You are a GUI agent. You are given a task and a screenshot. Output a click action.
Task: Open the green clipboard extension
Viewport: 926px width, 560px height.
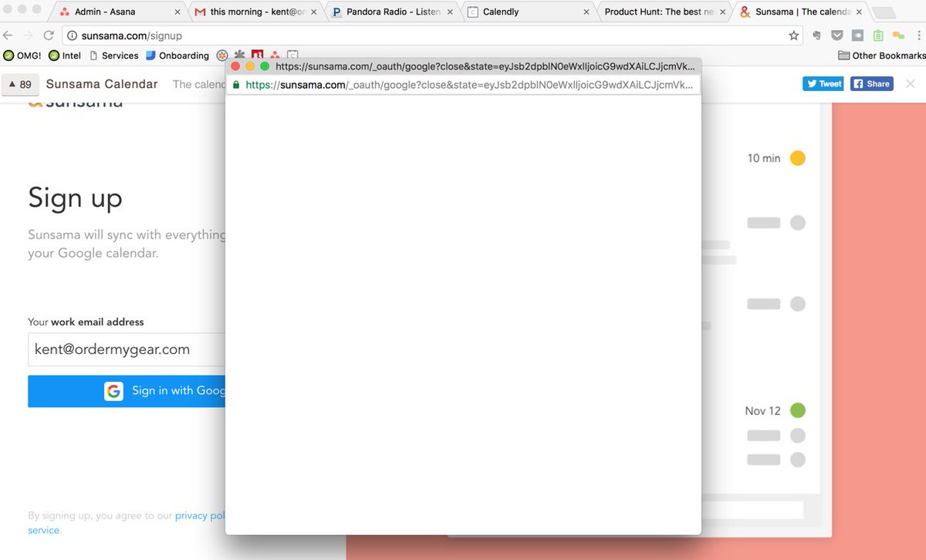point(878,35)
